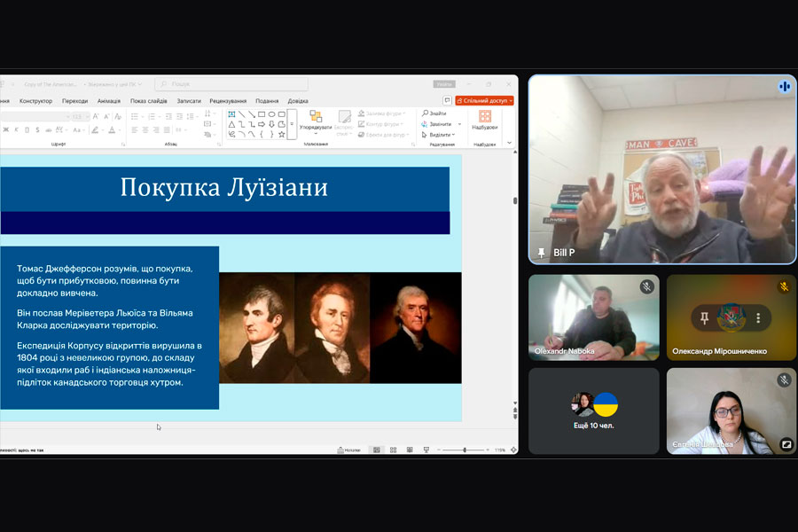798x532 pixels.
Task: Toggle normal view button in status bar
Action: tap(376, 450)
